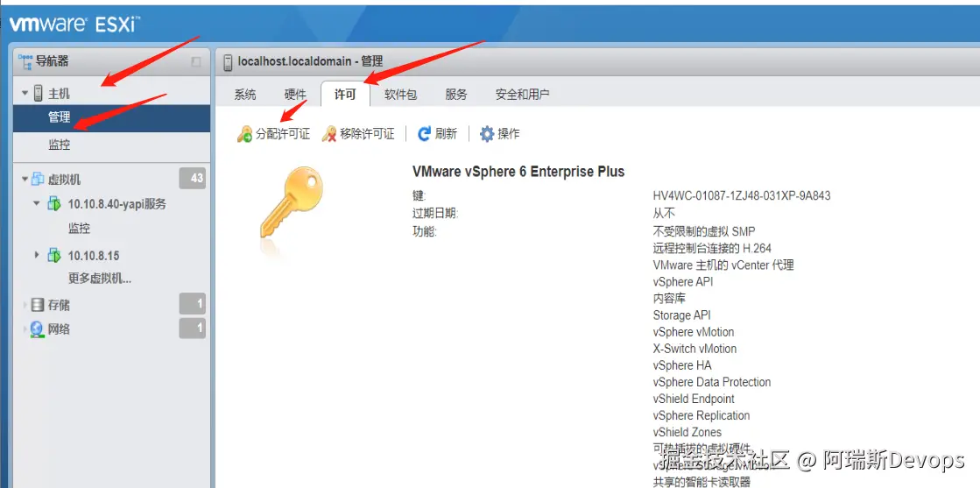Collapse the 主机 tree node

click(x=25, y=93)
